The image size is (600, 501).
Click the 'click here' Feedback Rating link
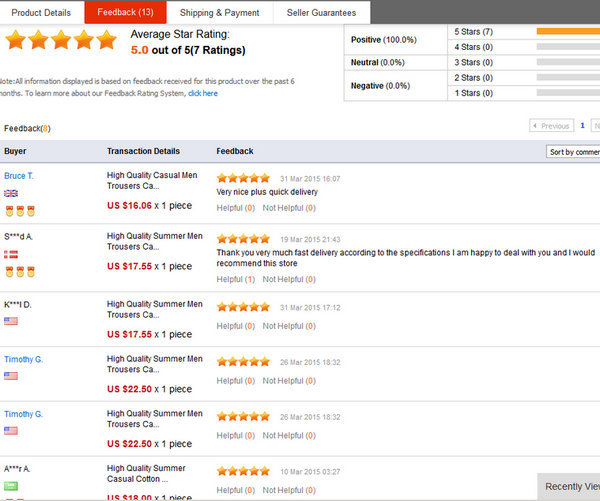click(x=202, y=93)
